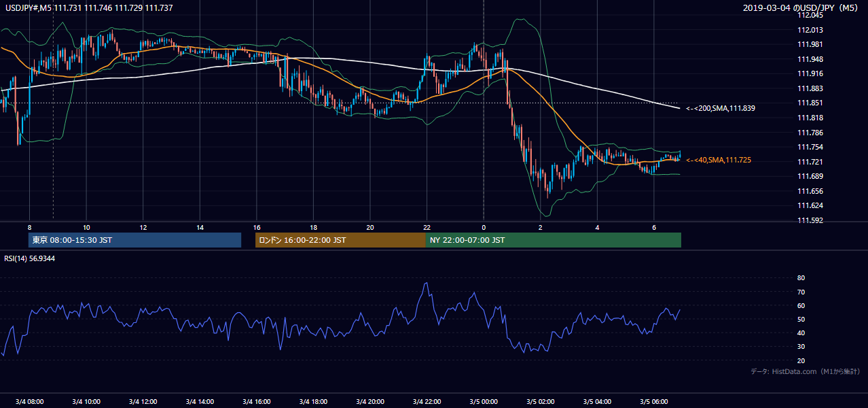Click the 3/4 18:00 date label
This screenshot has width=868, height=408.
coord(313,401)
